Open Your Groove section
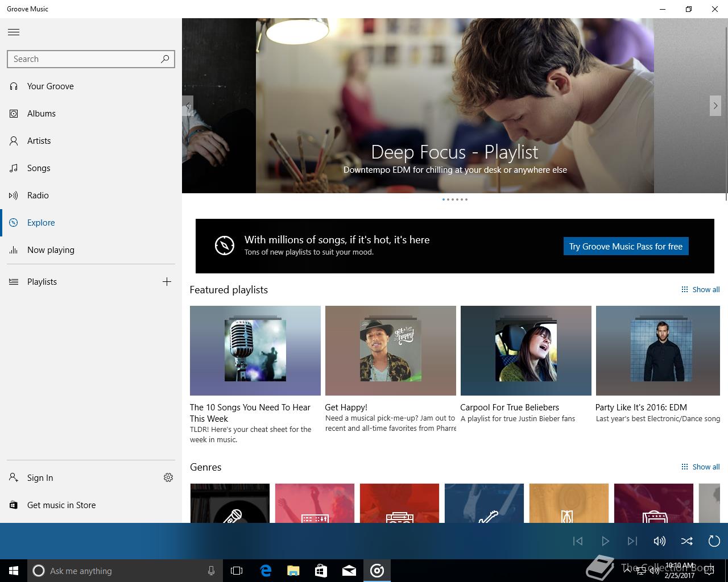This screenshot has width=728, height=582. click(x=91, y=86)
